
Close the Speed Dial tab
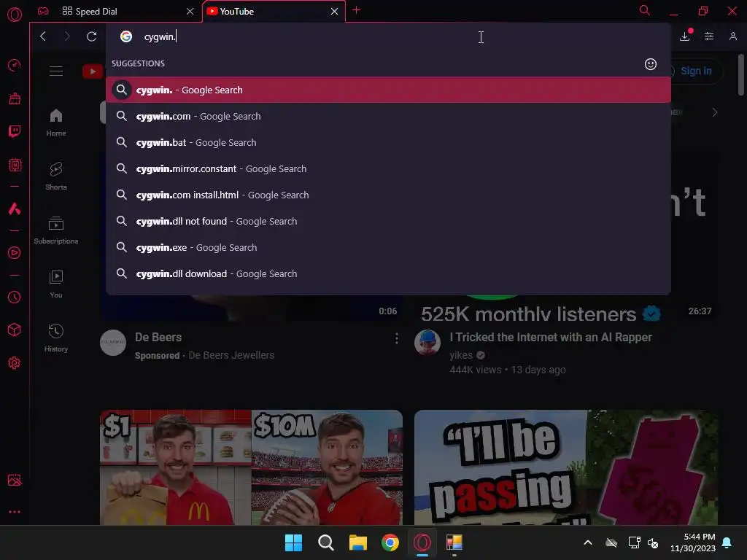[190, 12]
